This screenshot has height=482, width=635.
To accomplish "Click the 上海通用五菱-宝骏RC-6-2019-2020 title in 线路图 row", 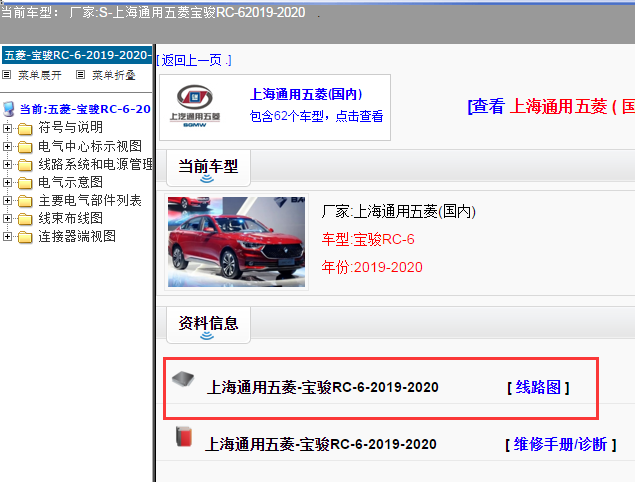I will [323, 387].
